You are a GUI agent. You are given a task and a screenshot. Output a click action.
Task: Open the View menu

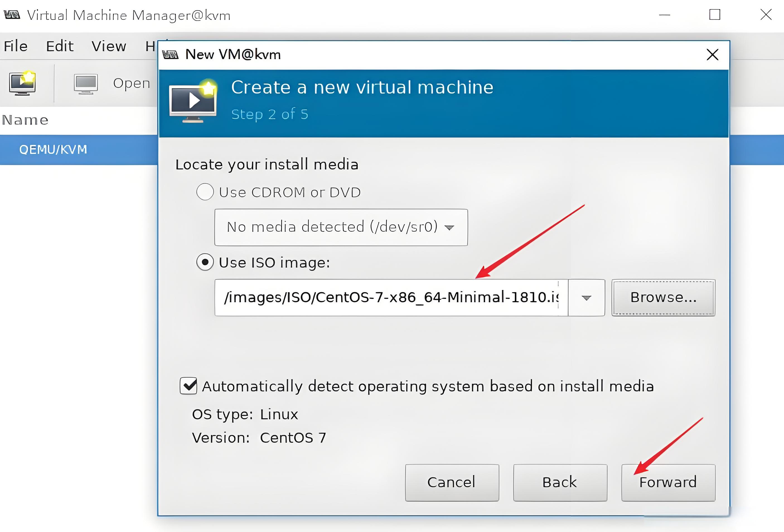coord(109,46)
